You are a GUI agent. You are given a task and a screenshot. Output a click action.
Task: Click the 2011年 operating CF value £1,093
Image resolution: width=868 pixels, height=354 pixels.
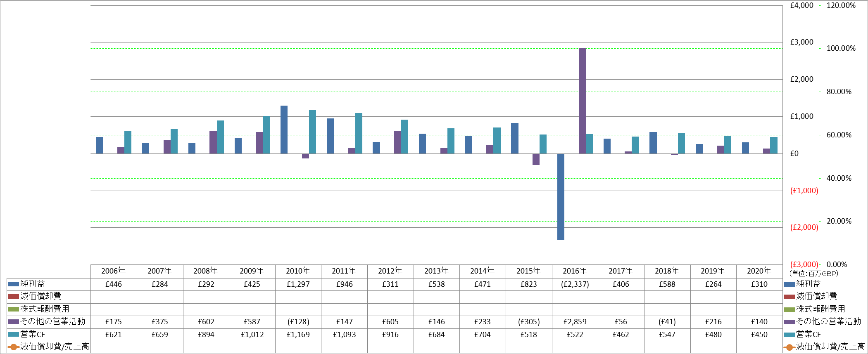tap(344, 335)
